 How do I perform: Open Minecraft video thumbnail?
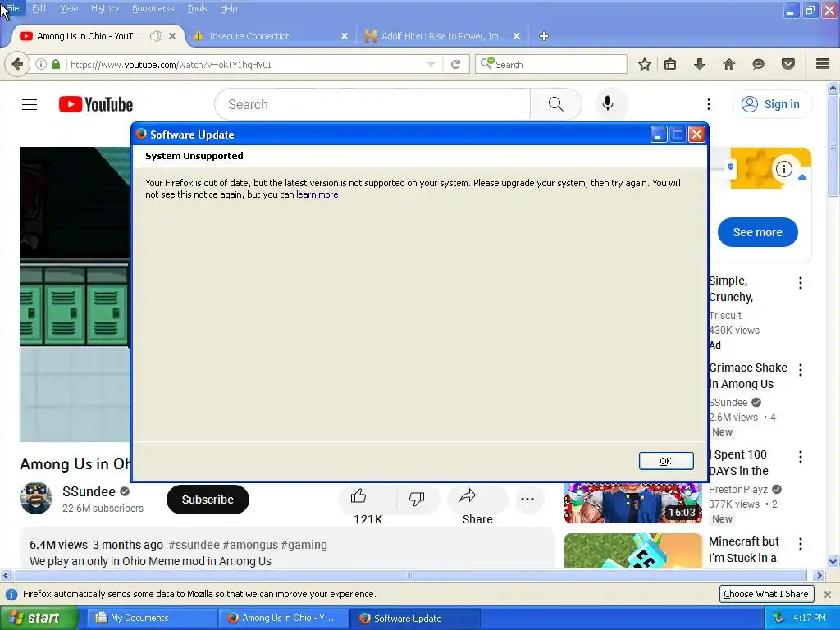(x=632, y=550)
